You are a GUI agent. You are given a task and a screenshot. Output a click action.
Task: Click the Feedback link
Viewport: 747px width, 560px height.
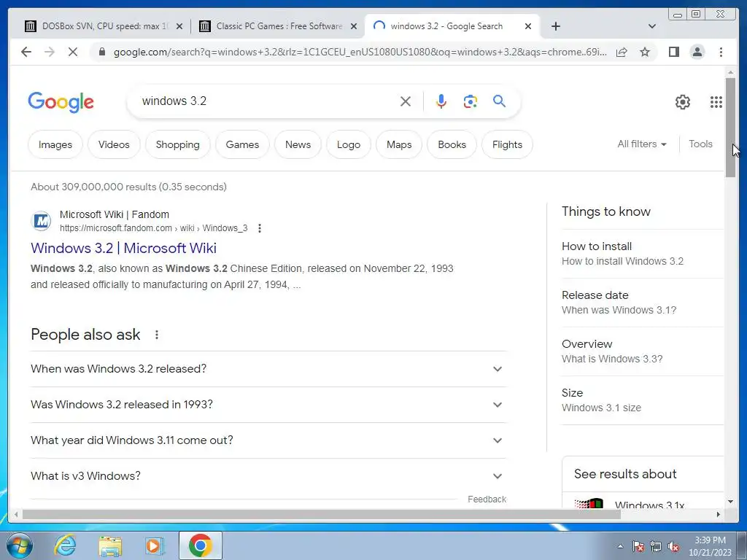tap(487, 499)
